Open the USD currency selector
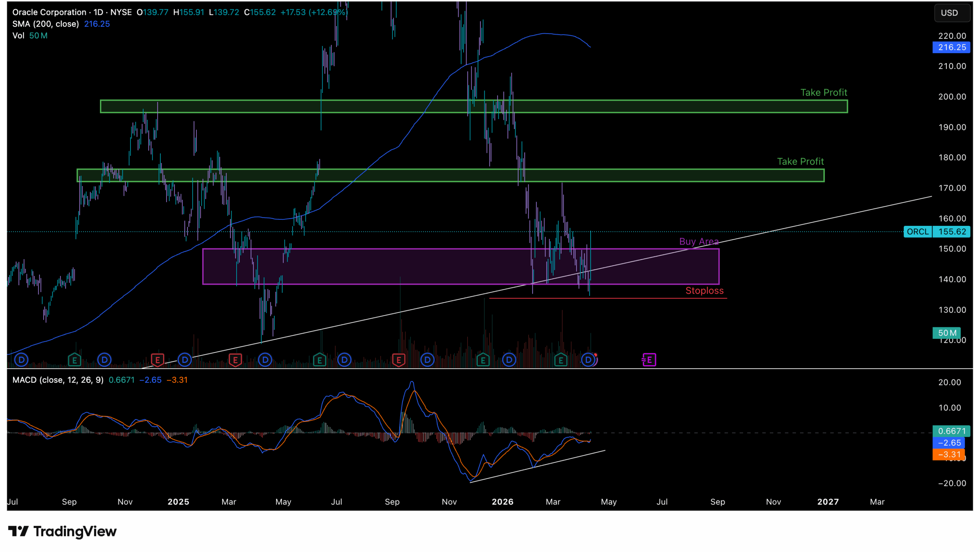The width and height of the screenshot is (980, 552). click(951, 13)
